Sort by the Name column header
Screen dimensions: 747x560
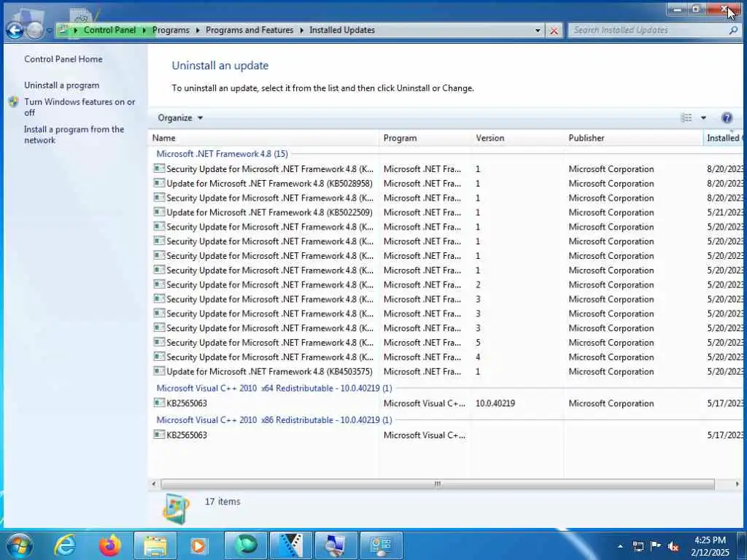(263, 138)
